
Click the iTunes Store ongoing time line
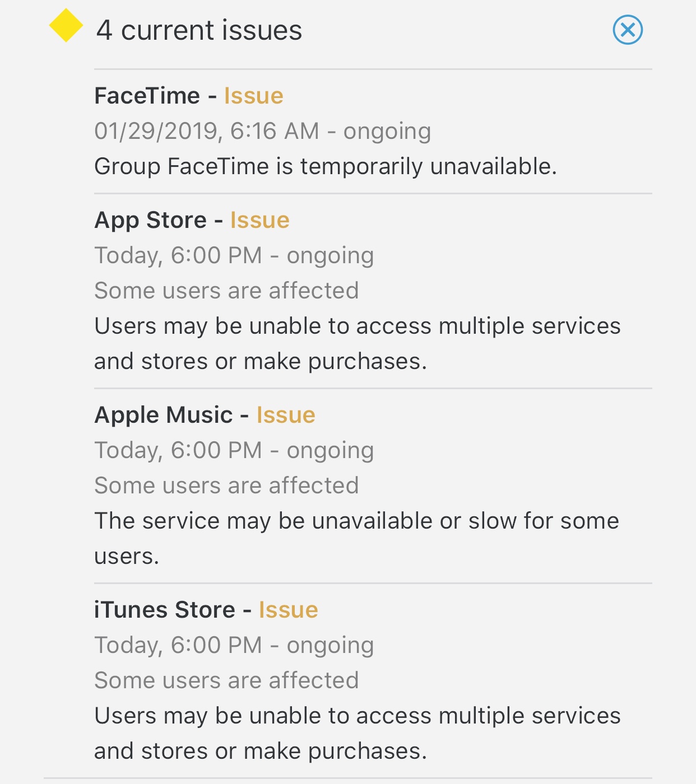coord(234,645)
